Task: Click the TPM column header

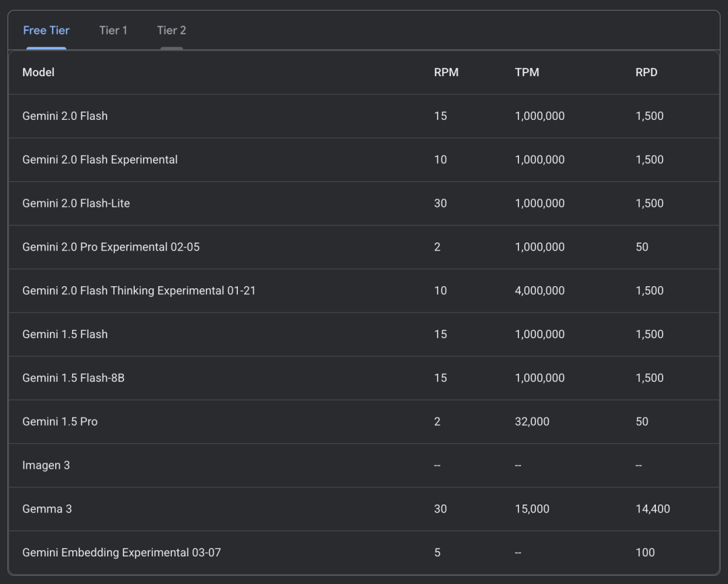Action: (x=526, y=72)
